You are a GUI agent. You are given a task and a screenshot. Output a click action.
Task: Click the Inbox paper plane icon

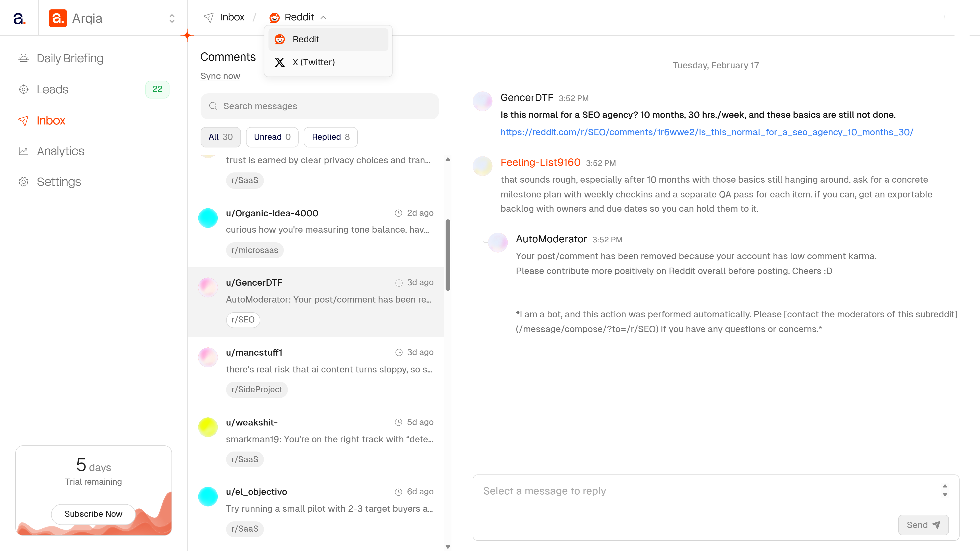(23, 121)
